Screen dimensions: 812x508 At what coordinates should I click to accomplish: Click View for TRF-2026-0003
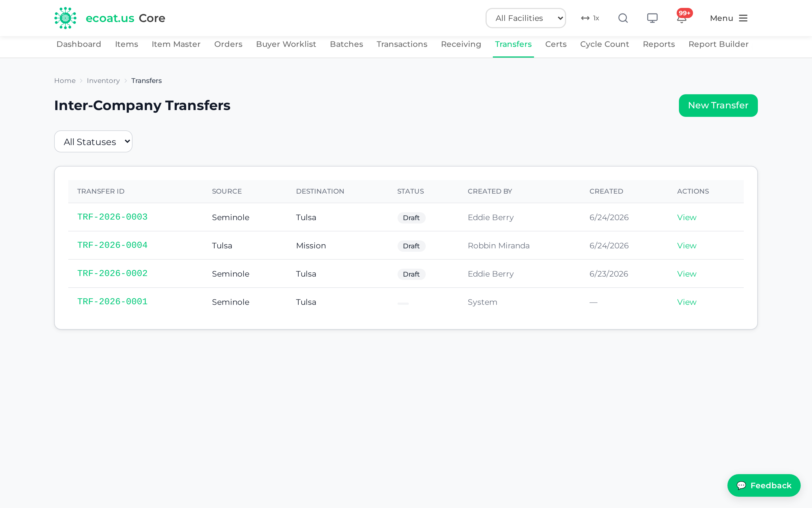[687, 217]
